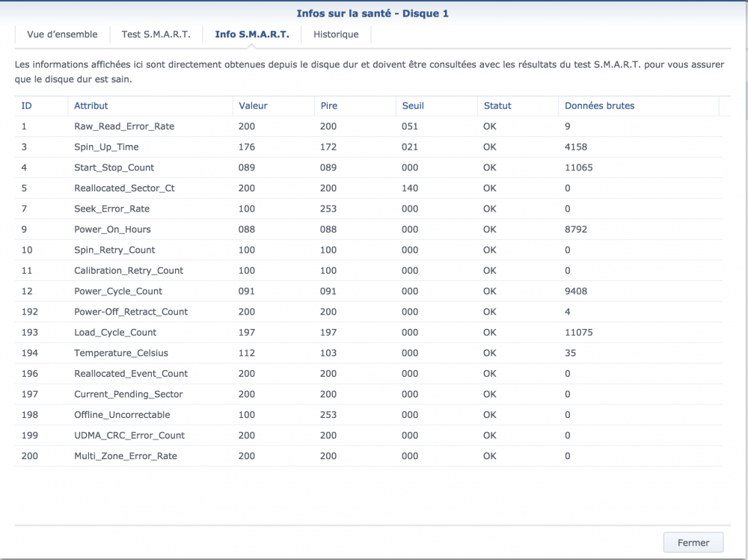Select the Info S.M.A.R.T. tab

(252, 34)
